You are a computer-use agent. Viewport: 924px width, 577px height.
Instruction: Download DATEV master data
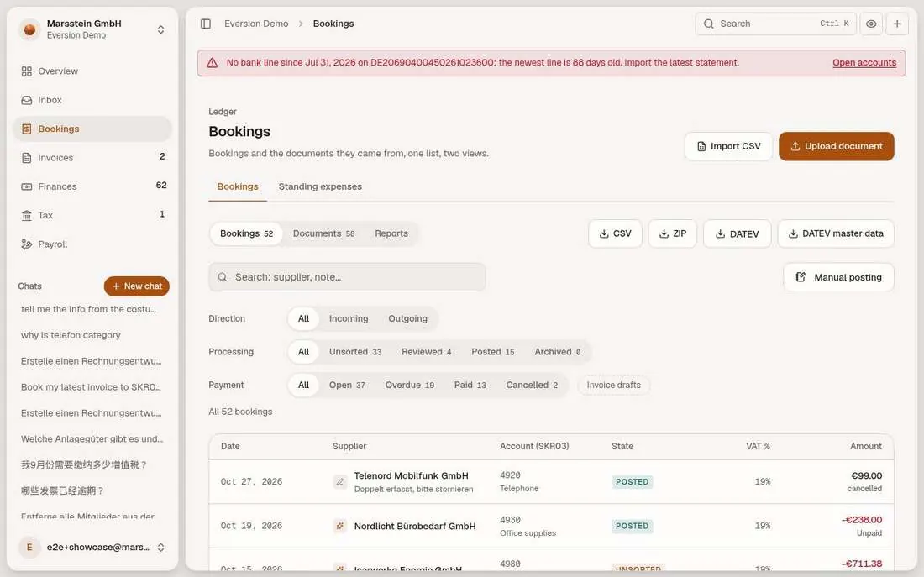(836, 234)
